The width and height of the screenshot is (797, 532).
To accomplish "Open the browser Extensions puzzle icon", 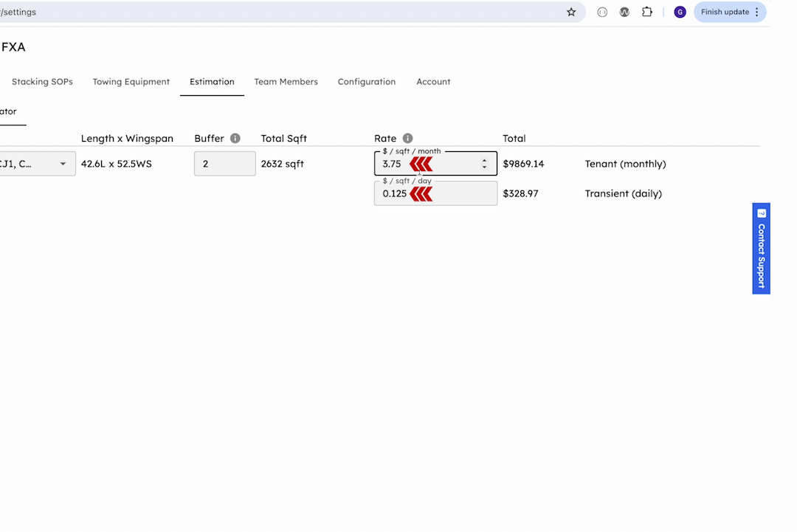I will coord(647,12).
